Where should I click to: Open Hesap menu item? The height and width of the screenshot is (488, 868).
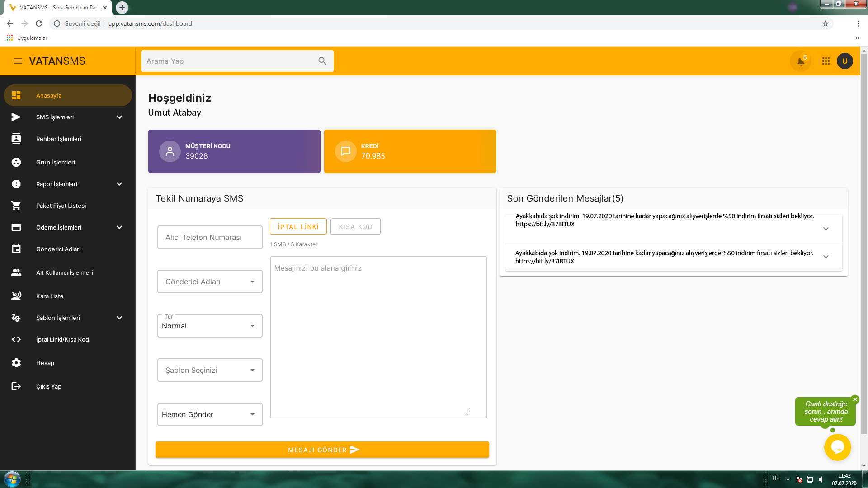(68, 363)
